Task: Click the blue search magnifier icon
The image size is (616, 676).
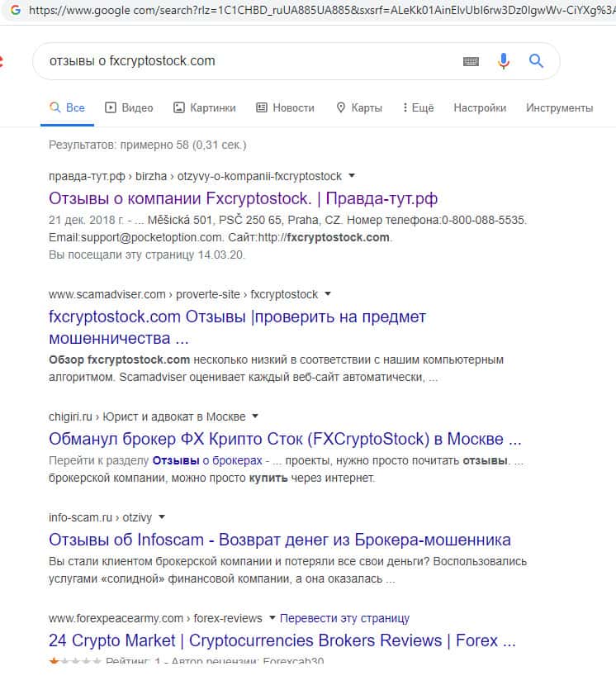Action: [x=536, y=61]
